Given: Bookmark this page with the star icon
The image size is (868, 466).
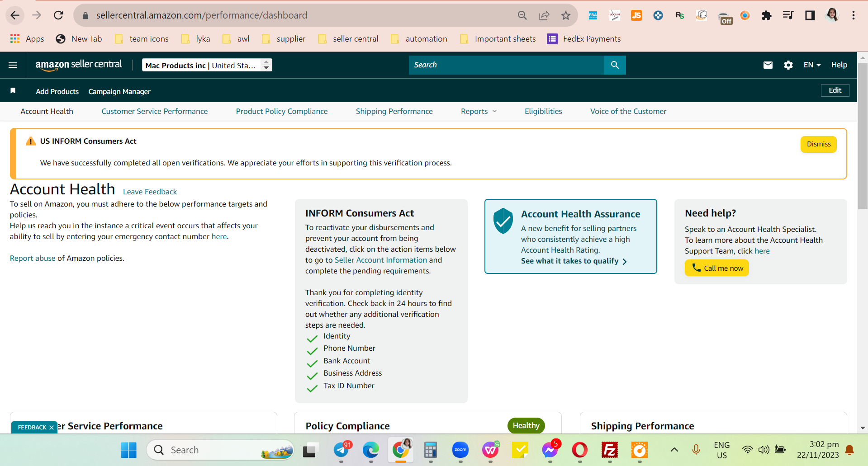Looking at the screenshot, I should [x=566, y=16].
